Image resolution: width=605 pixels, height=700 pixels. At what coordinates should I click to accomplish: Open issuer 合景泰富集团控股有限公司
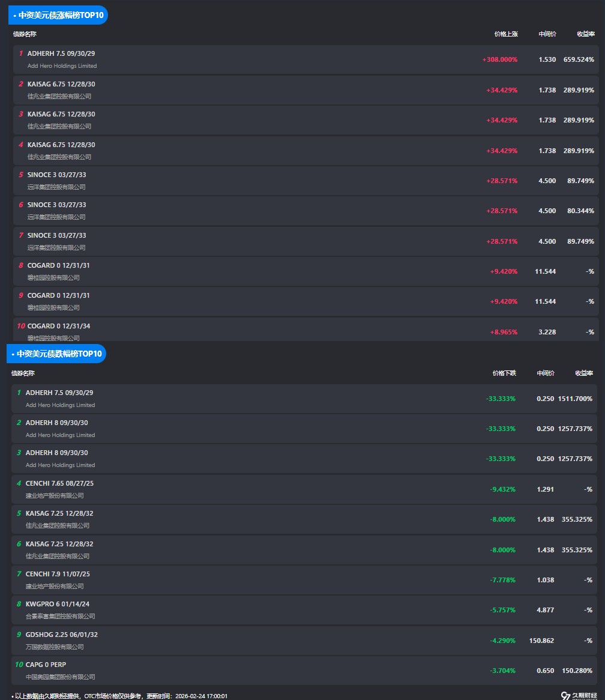click(60, 616)
